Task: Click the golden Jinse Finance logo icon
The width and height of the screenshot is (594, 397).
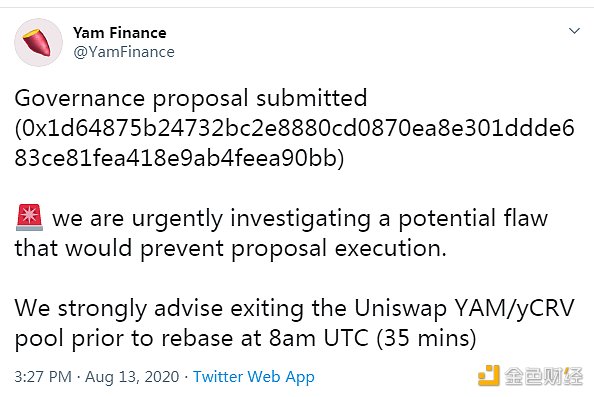Action: click(x=489, y=375)
